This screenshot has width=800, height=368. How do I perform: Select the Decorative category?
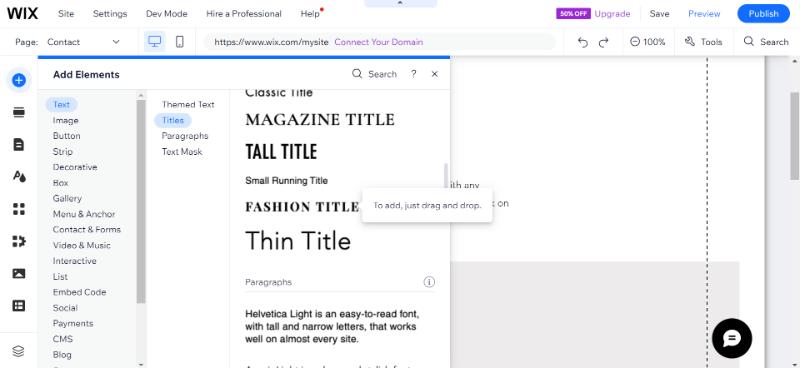click(74, 167)
